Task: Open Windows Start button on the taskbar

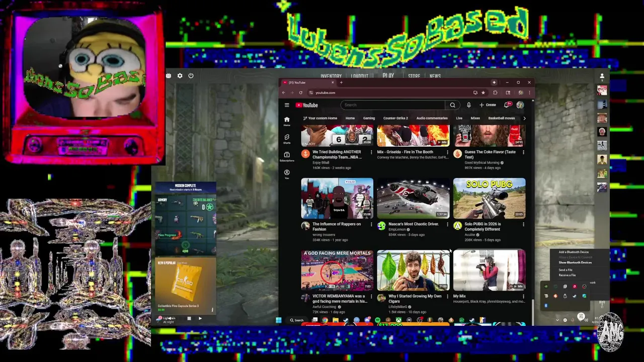Action: tap(278, 320)
